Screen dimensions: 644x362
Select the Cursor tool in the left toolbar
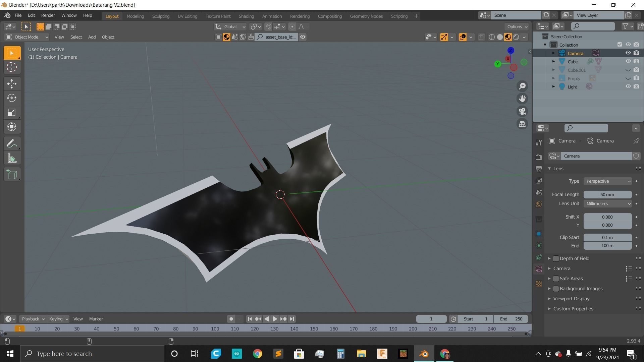pyautogui.click(x=12, y=67)
